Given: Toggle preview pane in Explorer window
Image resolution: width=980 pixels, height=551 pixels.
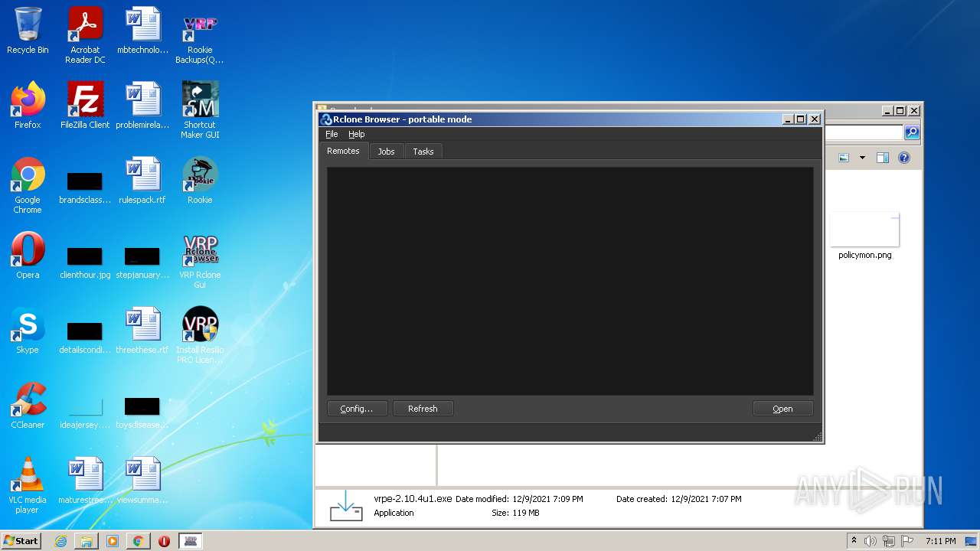Looking at the screenshot, I should coord(883,158).
